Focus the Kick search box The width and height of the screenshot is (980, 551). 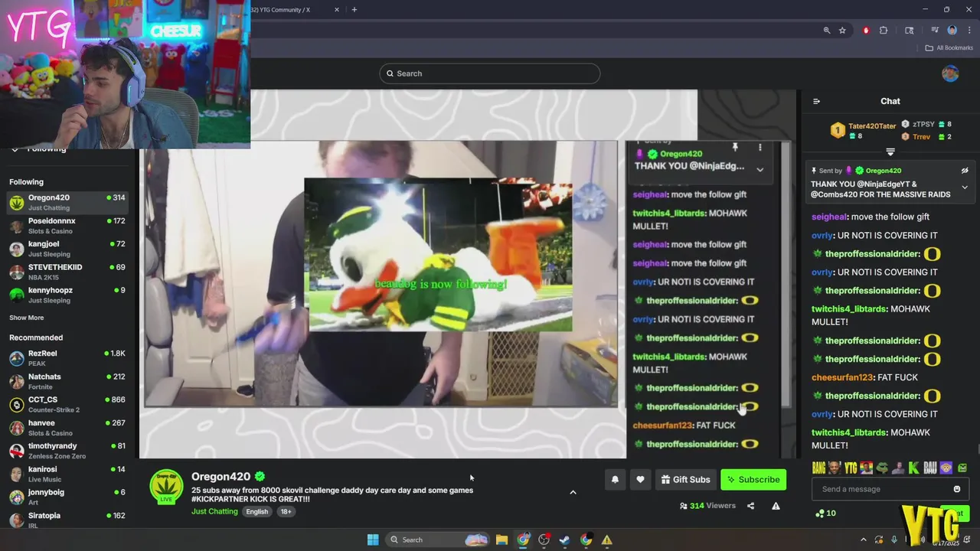pos(489,73)
